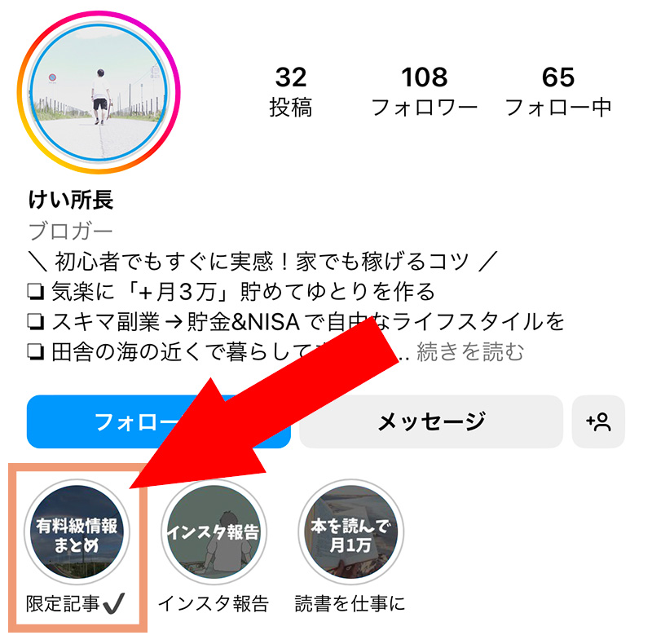Open the インスタ報告 highlight circle
Image resolution: width=652 pixels, height=644 pixels.
point(214,532)
